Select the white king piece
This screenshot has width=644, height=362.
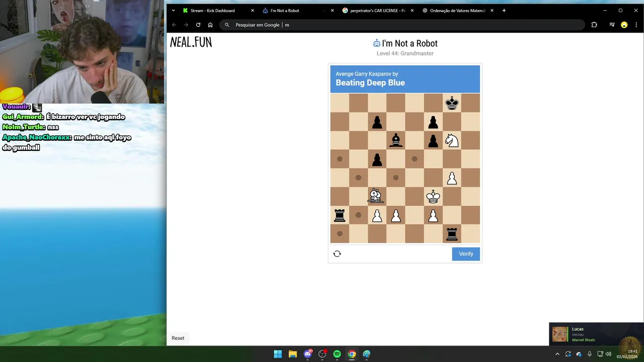click(x=433, y=197)
